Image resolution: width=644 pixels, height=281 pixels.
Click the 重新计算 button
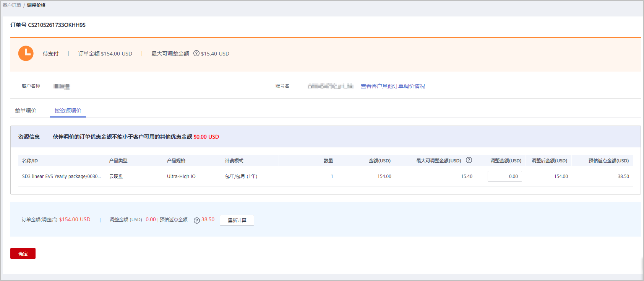click(x=237, y=220)
